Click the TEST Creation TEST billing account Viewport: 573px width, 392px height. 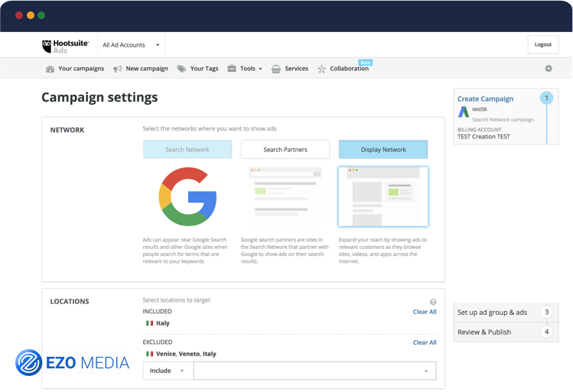pos(483,137)
